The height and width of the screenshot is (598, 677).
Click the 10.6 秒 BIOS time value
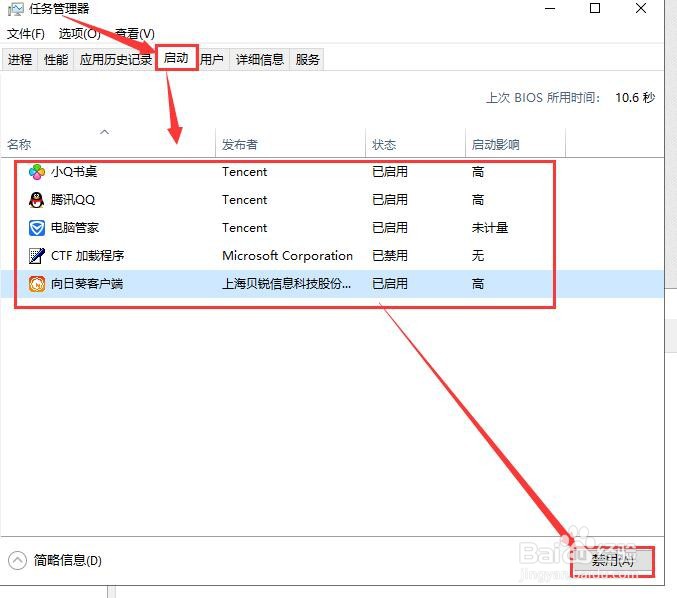635,98
